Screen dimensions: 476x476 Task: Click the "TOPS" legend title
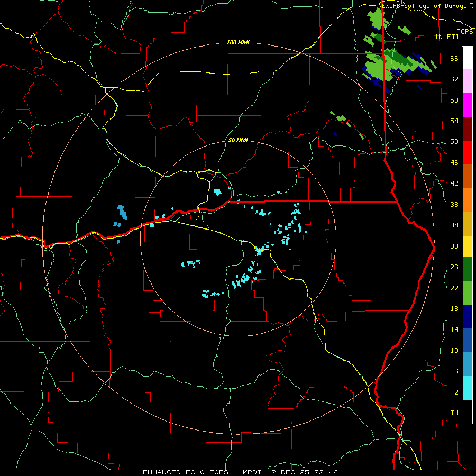[465, 31]
